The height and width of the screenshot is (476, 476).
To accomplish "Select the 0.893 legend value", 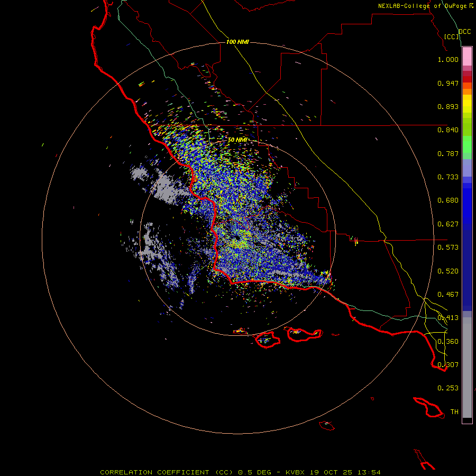I will [x=448, y=106].
